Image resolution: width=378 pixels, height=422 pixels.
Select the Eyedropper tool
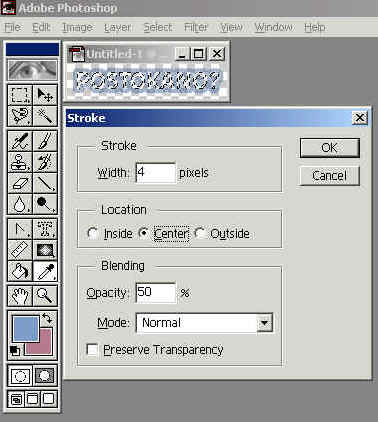[x=45, y=271]
